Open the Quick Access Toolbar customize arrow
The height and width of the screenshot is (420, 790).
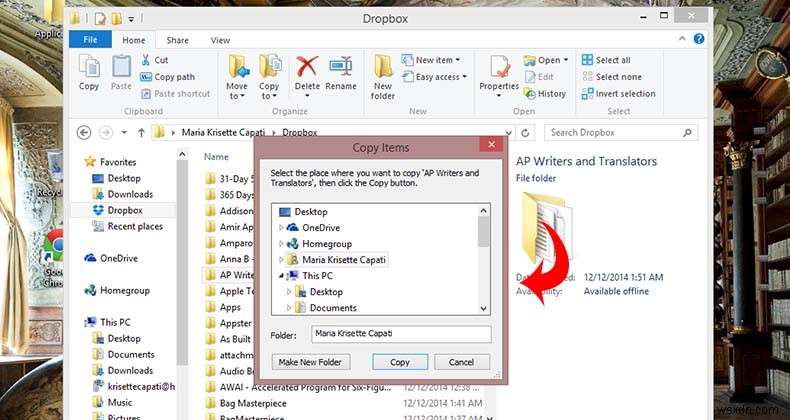131,19
